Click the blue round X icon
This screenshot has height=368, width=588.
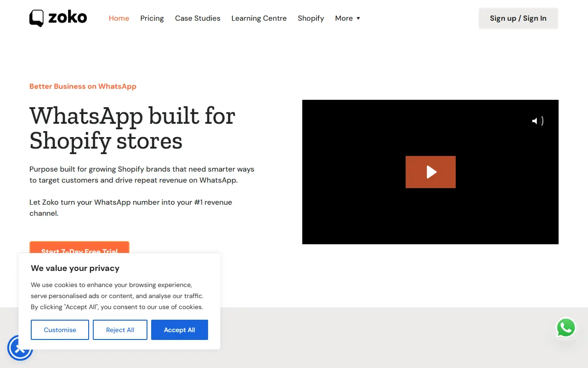[x=20, y=348]
